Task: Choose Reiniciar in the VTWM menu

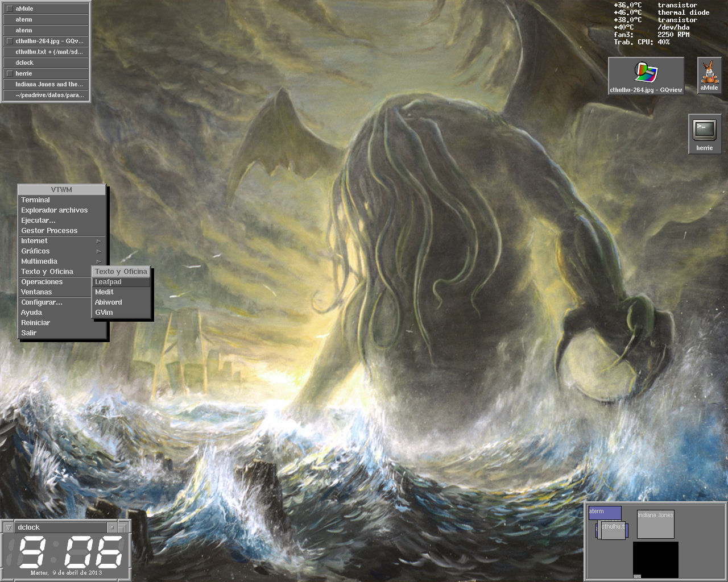Action: (62, 323)
